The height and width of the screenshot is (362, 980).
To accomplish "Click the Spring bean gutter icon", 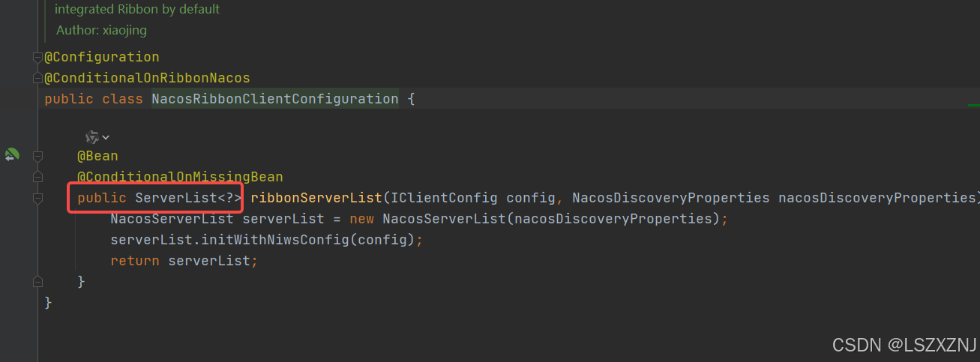I will pos(11,155).
